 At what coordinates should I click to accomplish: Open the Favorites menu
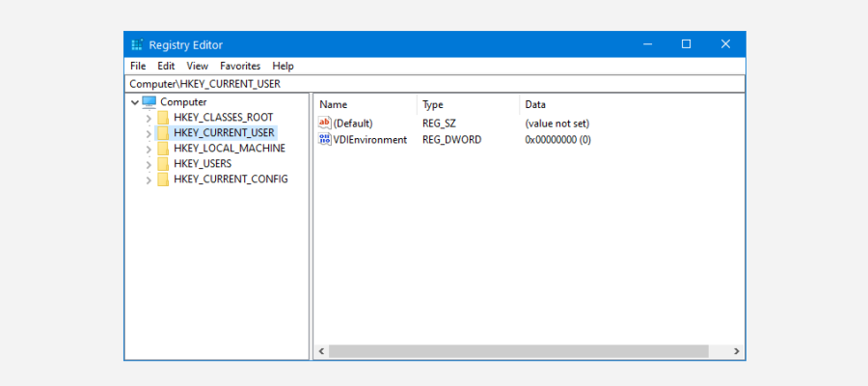pos(240,66)
